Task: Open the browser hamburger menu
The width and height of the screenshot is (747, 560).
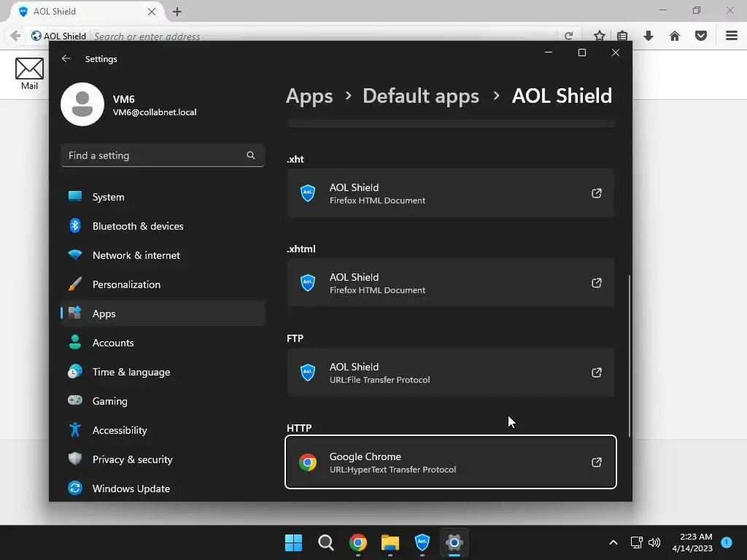Action: tap(732, 36)
